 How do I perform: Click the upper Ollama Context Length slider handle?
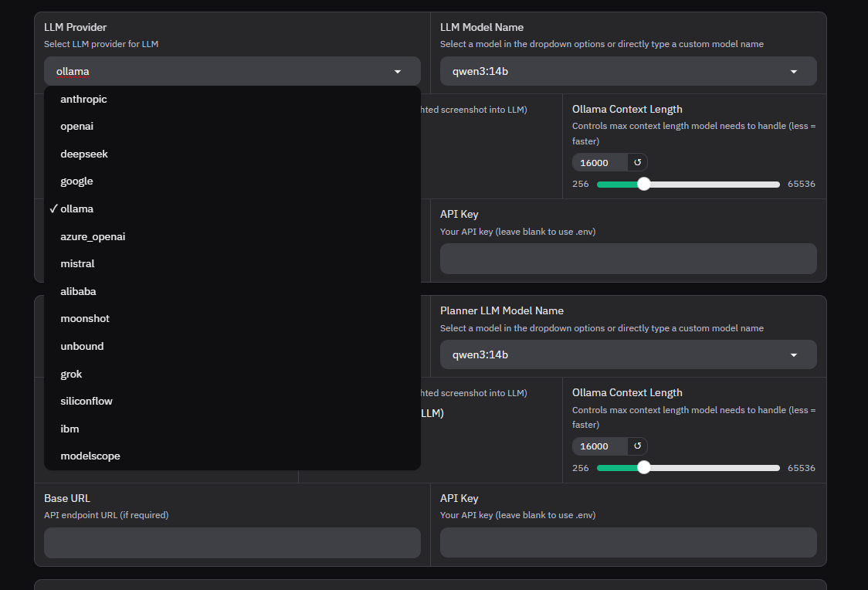(644, 185)
